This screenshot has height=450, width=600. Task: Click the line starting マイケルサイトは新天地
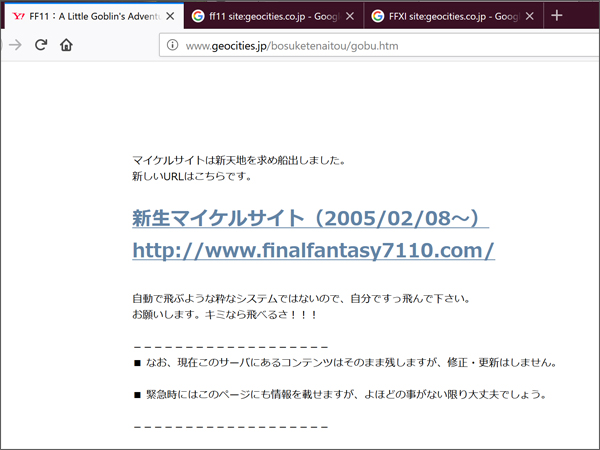(238, 160)
